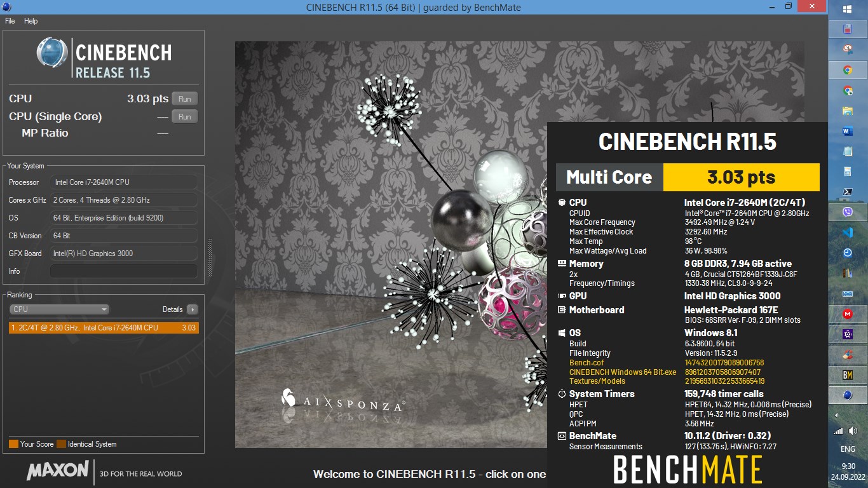The height and width of the screenshot is (488, 868).
Task: Open the Help menu
Action: click(31, 21)
